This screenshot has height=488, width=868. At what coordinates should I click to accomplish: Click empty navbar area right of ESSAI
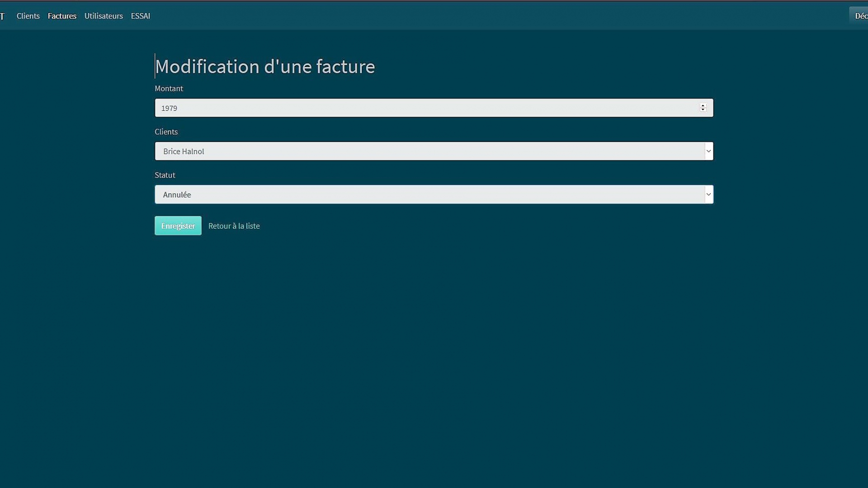pyautogui.click(x=452, y=16)
